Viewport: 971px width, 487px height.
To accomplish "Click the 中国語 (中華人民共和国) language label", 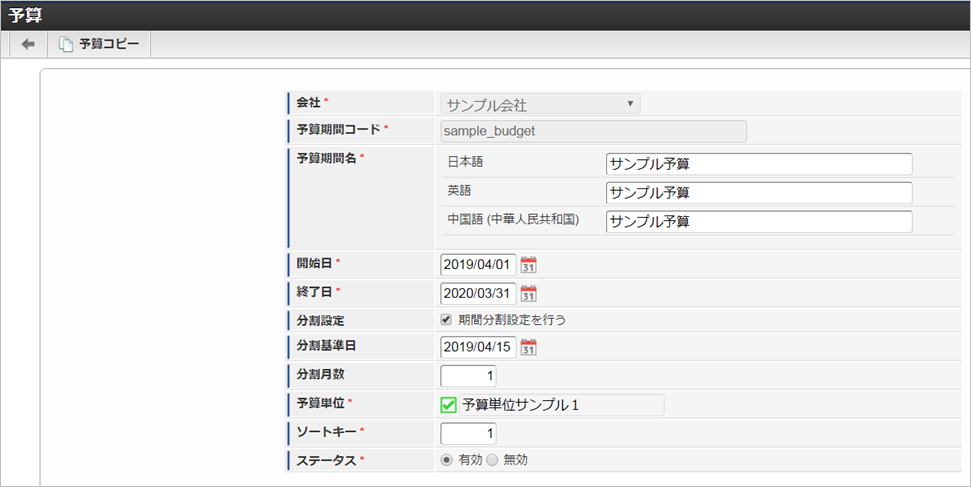I will 513,219.
